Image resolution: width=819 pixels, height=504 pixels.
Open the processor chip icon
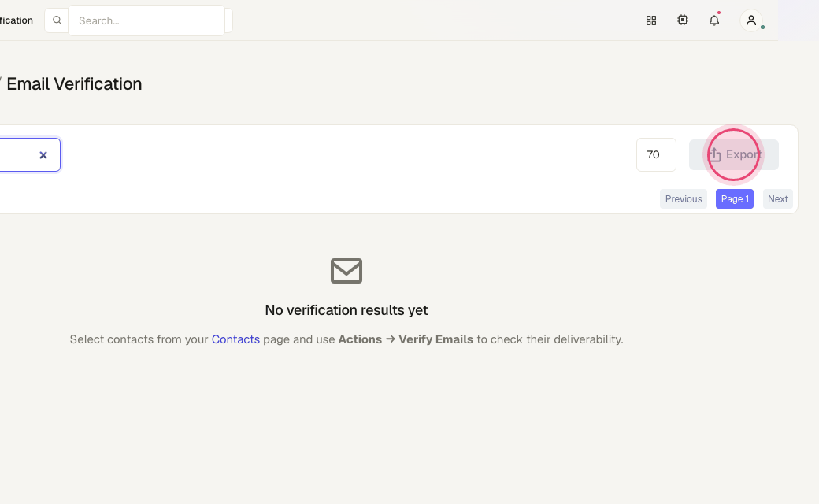682,20
